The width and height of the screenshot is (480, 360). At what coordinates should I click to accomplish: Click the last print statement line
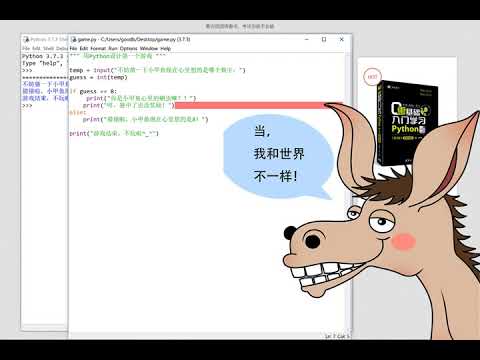coord(114,133)
